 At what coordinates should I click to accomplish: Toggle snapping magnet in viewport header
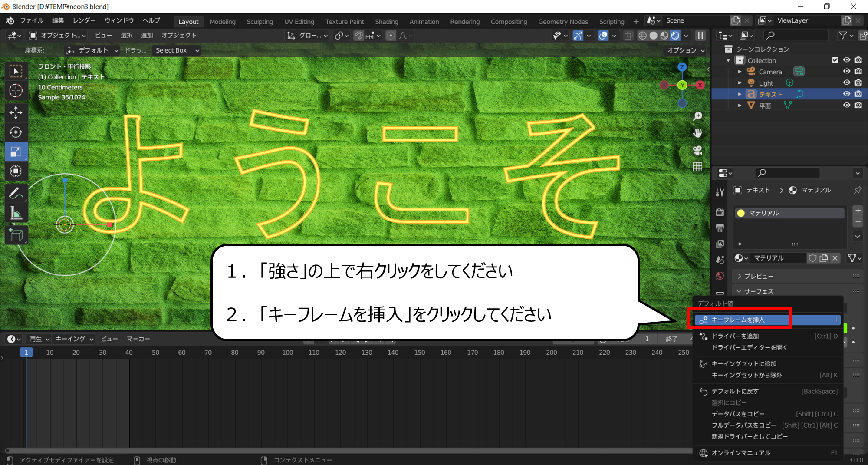click(x=359, y=36)
